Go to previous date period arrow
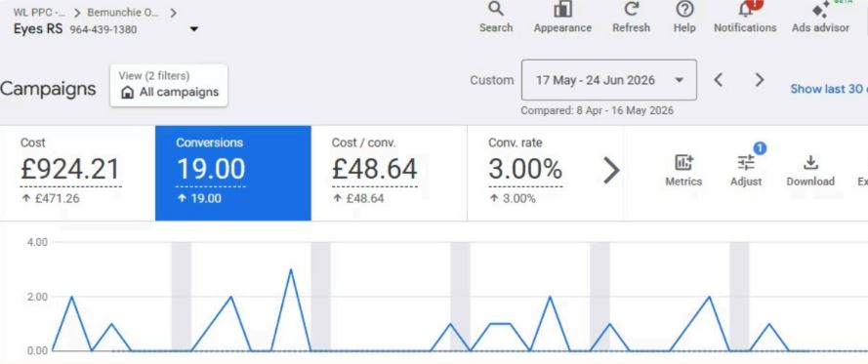Screen dimensions: 868x364 [x=719, y=80]
